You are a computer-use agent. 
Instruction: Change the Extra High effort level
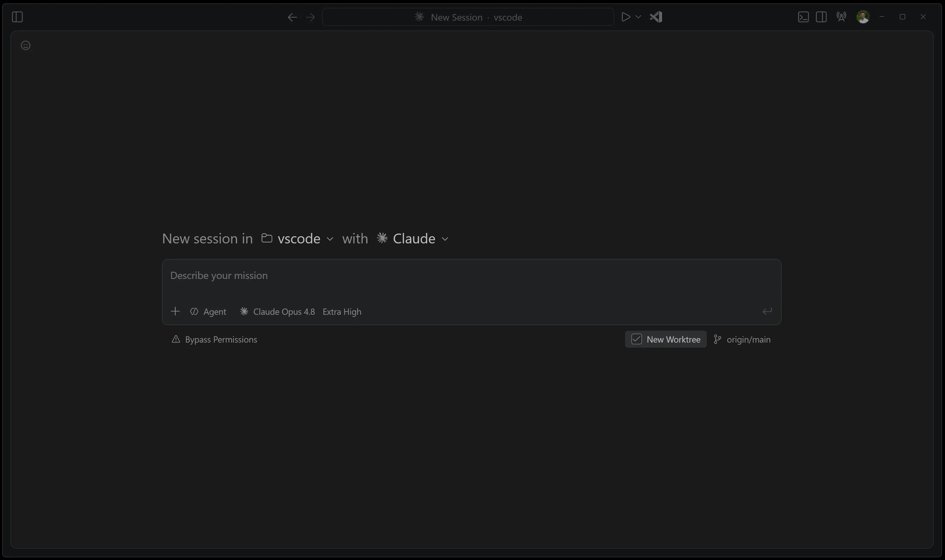tap(342, 312)
